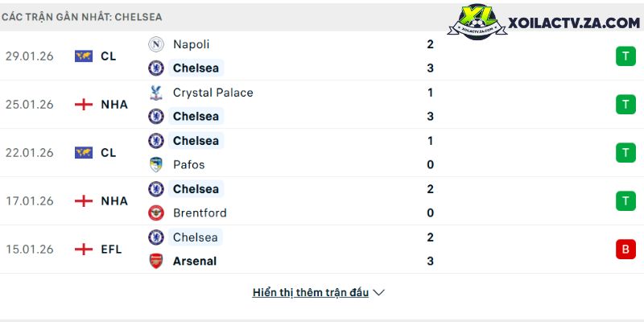
Task: Open the Arsenal team name link
Action: tap(195, 261)
